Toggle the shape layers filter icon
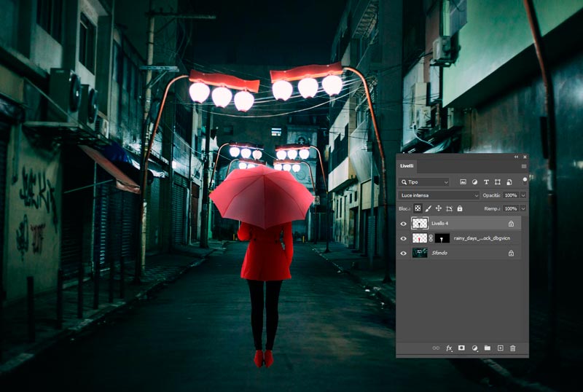The image size is (583, 392). (x=498, y=182)
